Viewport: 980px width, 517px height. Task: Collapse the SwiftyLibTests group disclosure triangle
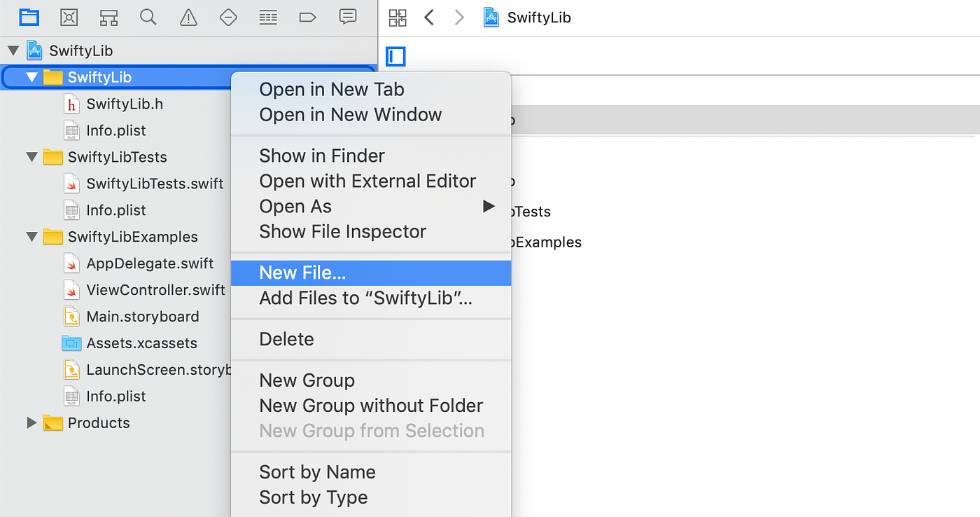(31, 157)
